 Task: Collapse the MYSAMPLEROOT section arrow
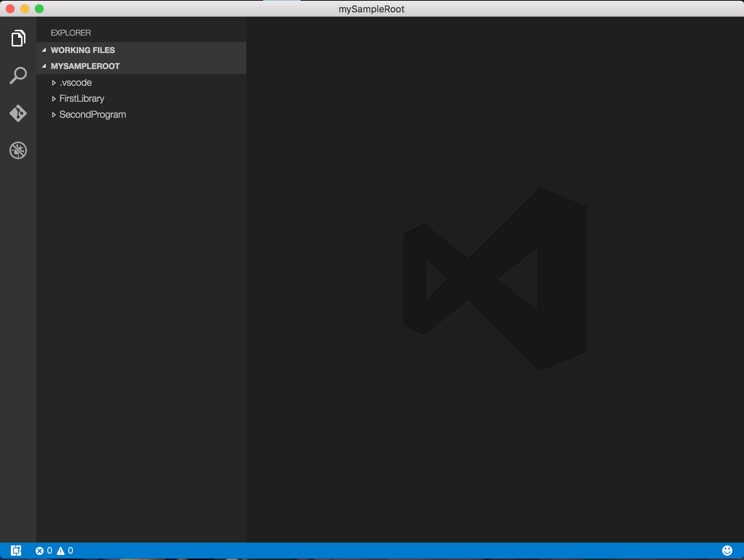pos(44,66)
